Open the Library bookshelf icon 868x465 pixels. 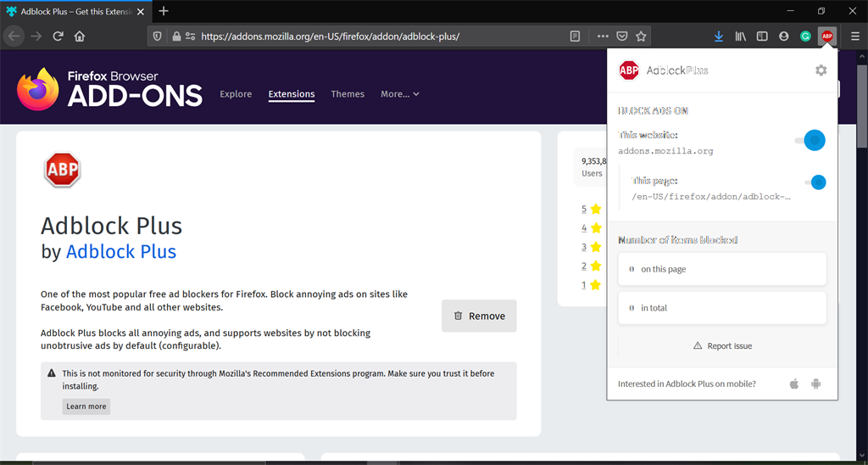(x=741, y=36)
